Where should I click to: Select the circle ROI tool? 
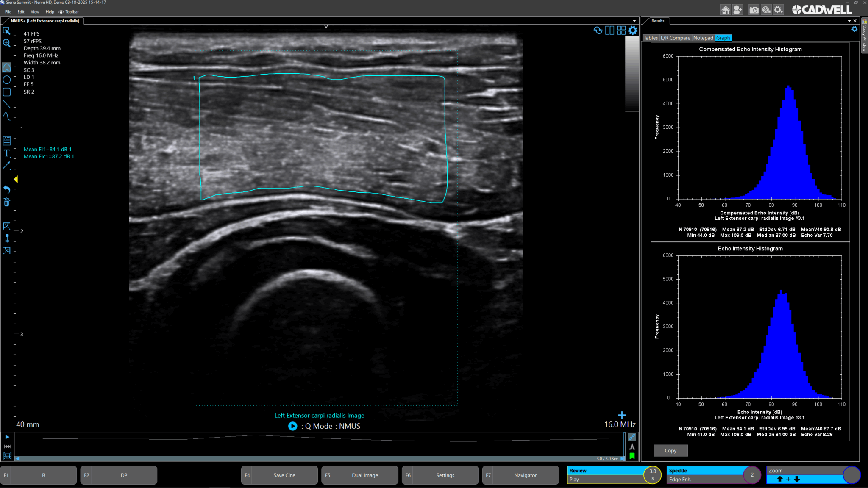(7, 80)
